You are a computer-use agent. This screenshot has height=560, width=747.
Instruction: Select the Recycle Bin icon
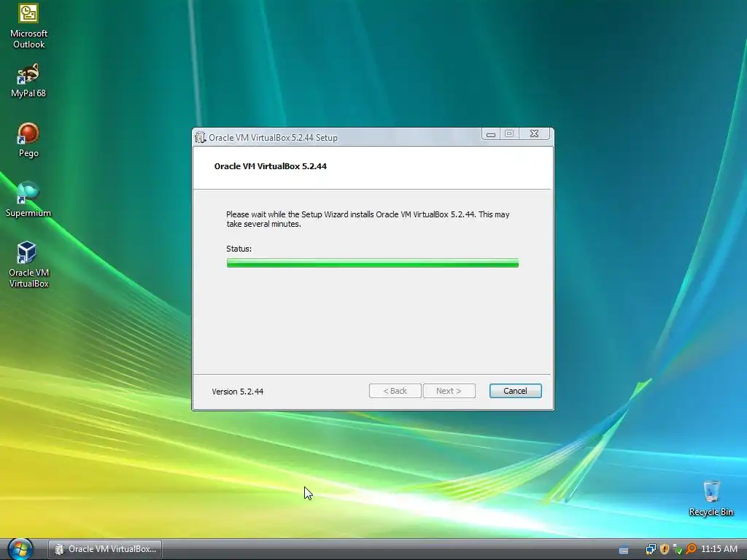711,498
